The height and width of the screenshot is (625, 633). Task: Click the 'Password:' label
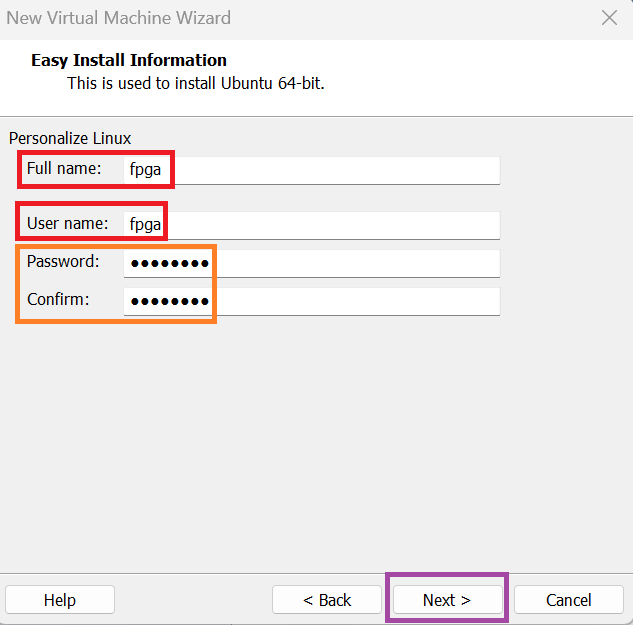click(x=63, y=261)
